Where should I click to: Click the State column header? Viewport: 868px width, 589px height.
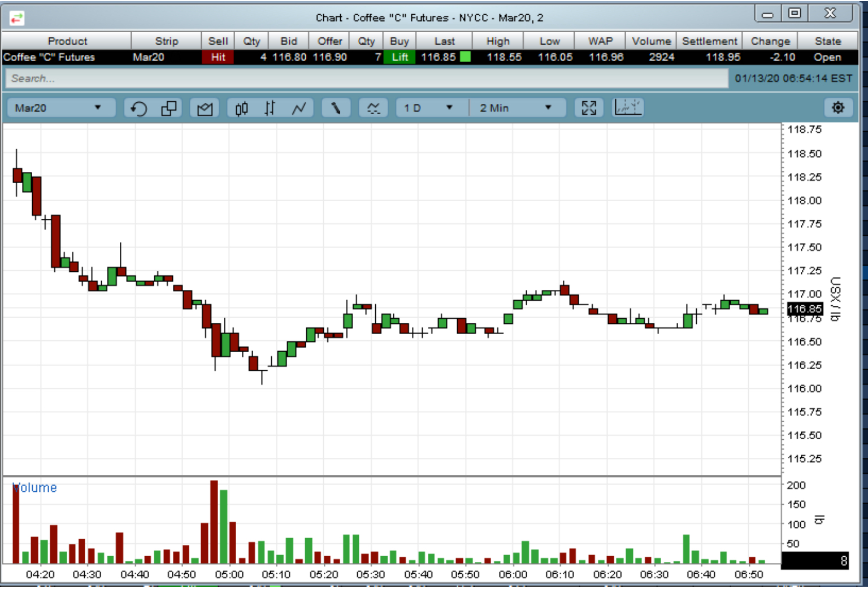828,41
